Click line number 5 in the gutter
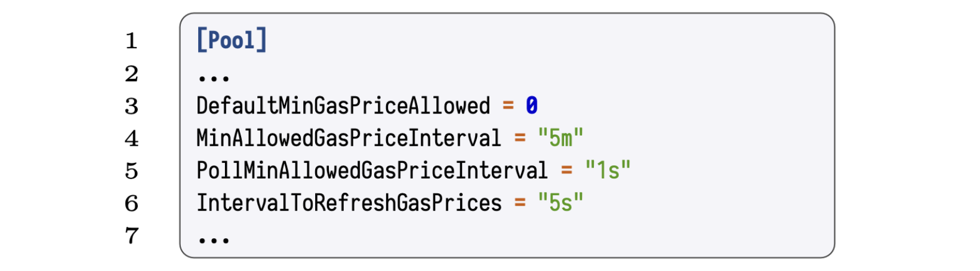The image size is (980, 271). pos(131,171)
